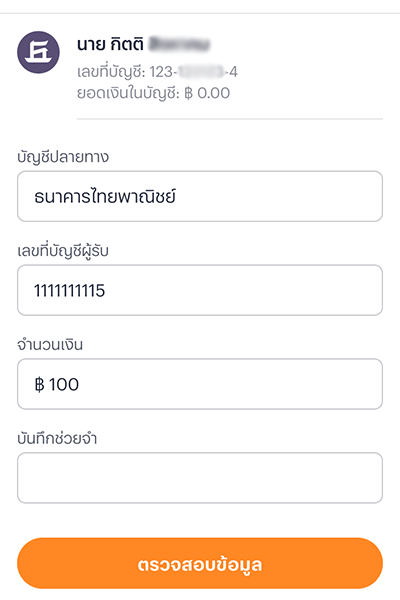Image resolution: width=400 pixels, height=600 pixels.
Task: Click the บันทึกช่วยจำ label
Action: pos(57,439)
